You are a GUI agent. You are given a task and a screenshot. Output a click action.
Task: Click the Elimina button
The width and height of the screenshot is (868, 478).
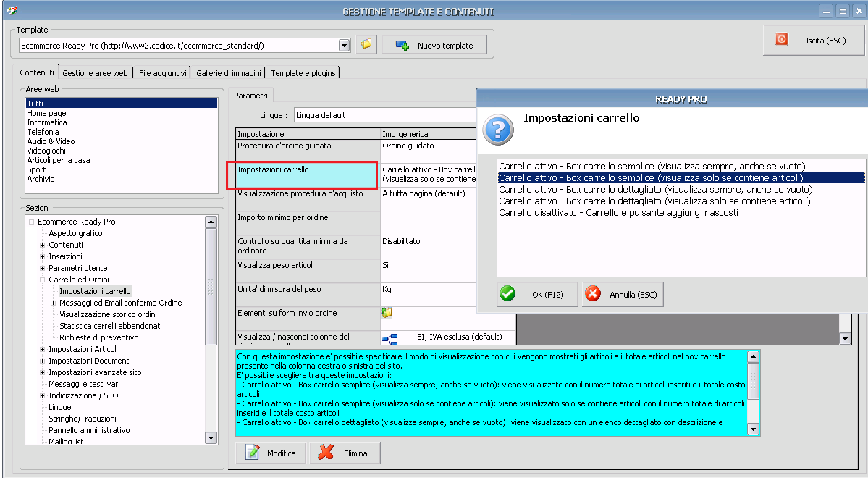pyautogui.click(x=345, y=453)
